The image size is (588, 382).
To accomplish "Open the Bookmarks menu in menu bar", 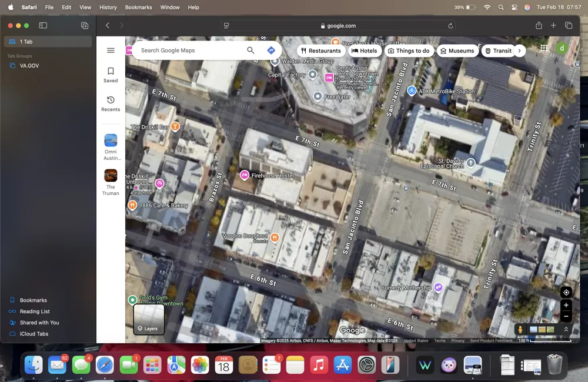I will click(138, 8).
